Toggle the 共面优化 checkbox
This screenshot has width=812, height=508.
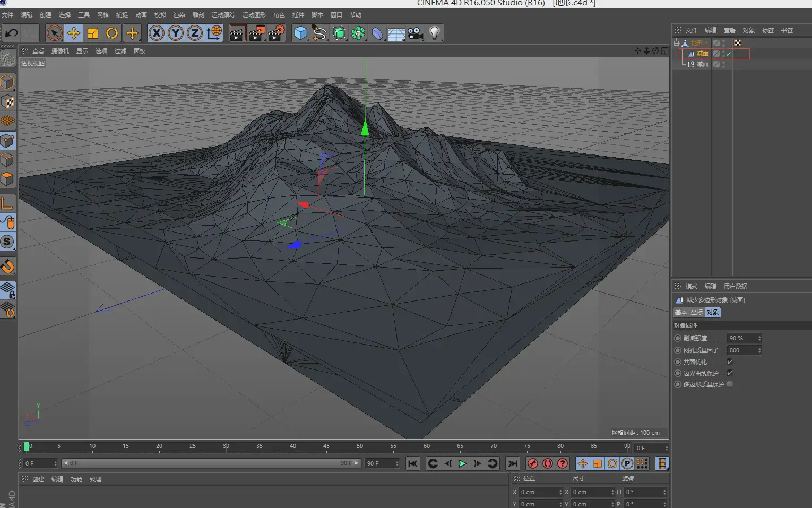click(730, 361)
